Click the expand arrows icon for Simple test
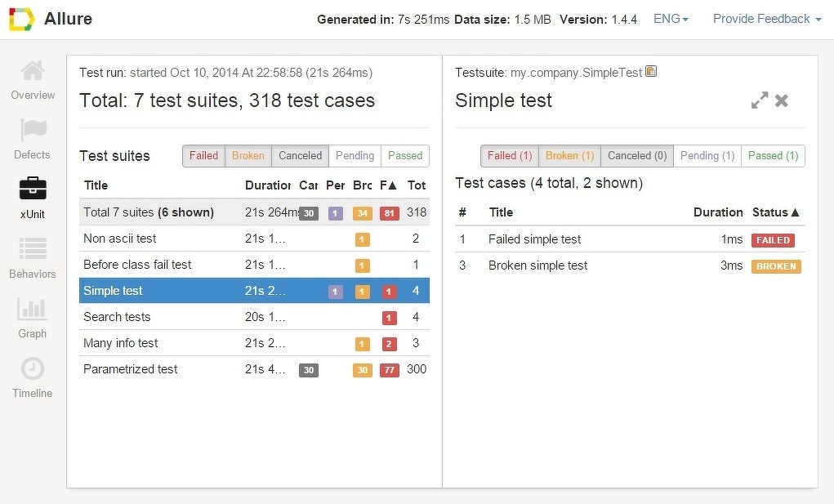Viewport: 834px width, 504px height. tap(760, 100)
